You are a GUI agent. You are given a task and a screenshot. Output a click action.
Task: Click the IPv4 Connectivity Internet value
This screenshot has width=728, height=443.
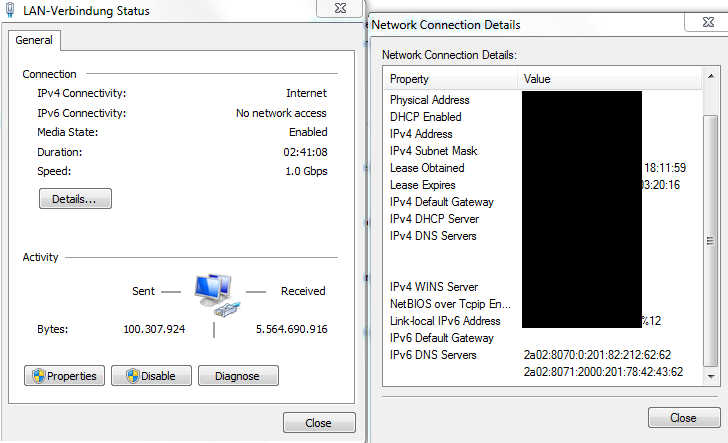(306, 93)
